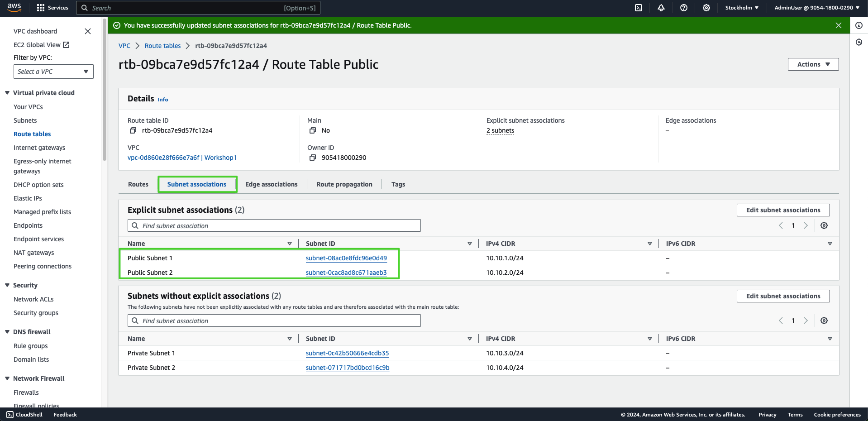
Task: Open the Select a VPC dropdown
Action: pos(53,72)
